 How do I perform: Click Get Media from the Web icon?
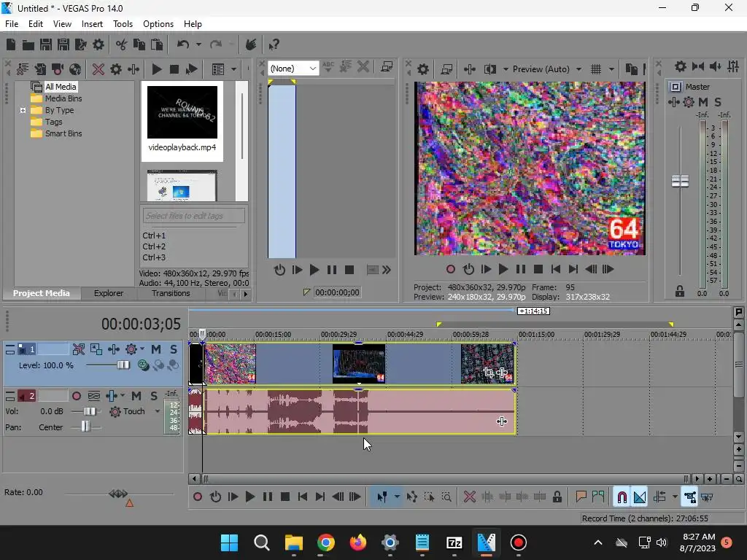pyautogui.click(x=75, y=69)
